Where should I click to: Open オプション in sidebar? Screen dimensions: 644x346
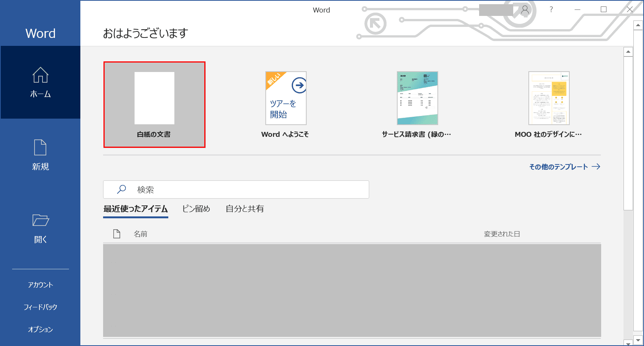point(40,329)
